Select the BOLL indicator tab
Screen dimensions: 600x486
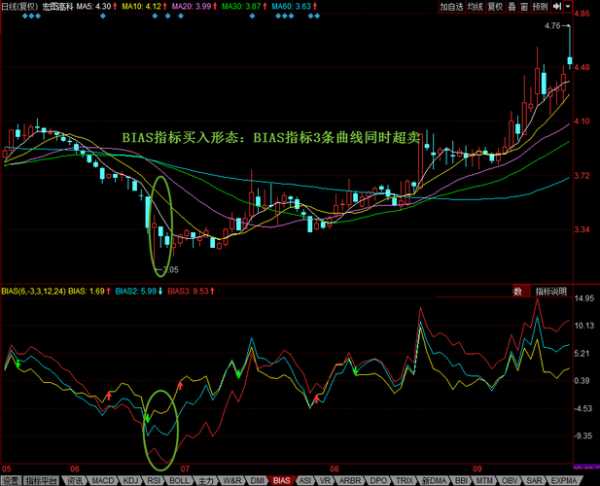(181, 480)
